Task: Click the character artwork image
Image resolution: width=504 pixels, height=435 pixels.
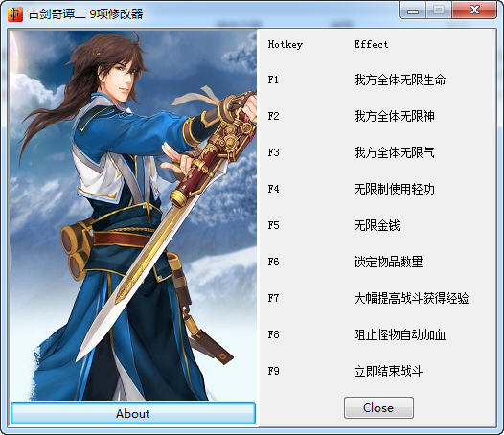Action: tap(133, 216)
